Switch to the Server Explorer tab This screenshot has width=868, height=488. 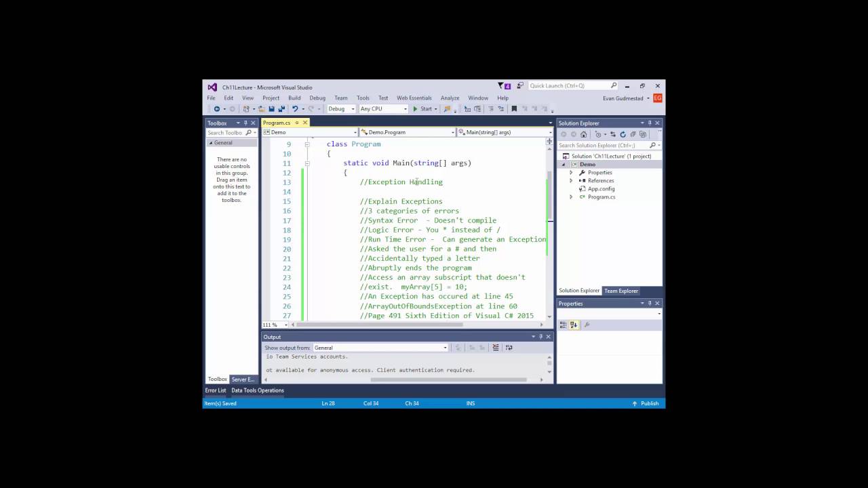tap(243, 380)
